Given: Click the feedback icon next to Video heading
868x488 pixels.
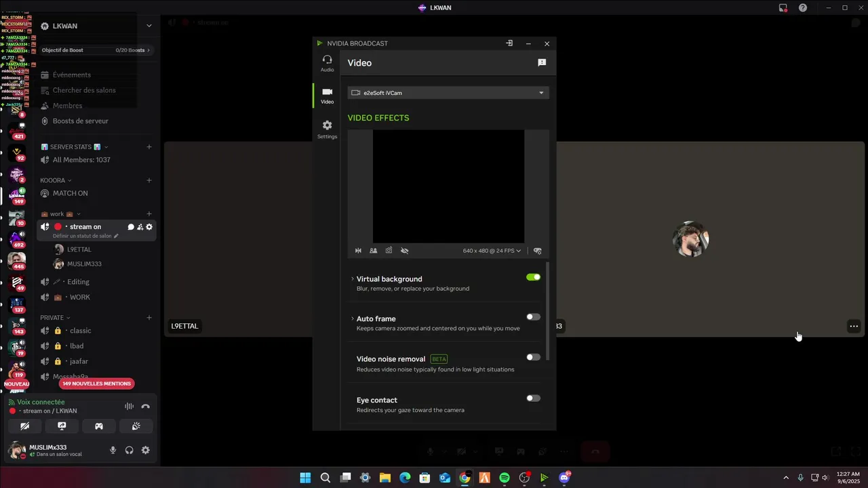Looking at the screenshot, I should coord(542,62).
